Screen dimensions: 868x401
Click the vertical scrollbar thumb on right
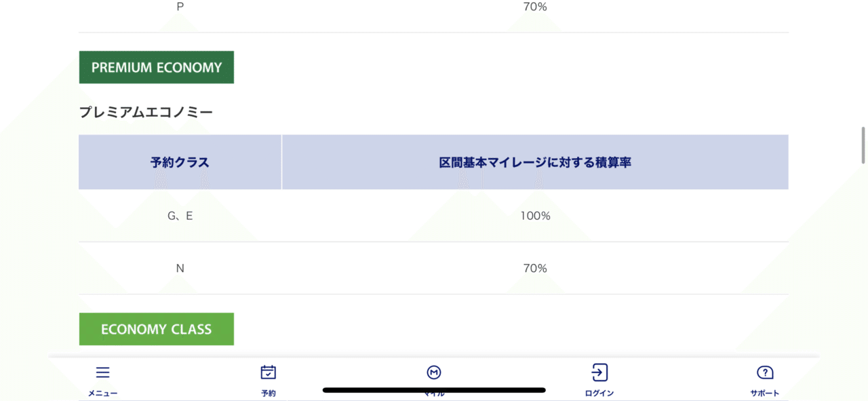[863, 145]
